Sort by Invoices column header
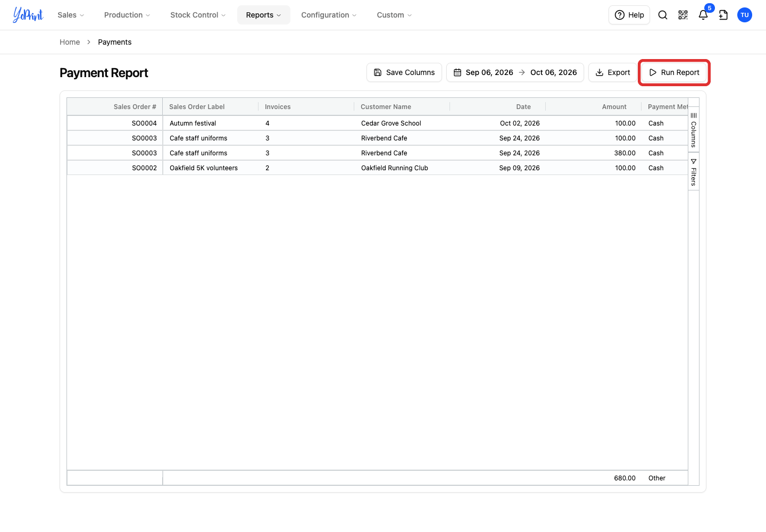766x532 pixels. pyautogui.click(x=306, y=106)
